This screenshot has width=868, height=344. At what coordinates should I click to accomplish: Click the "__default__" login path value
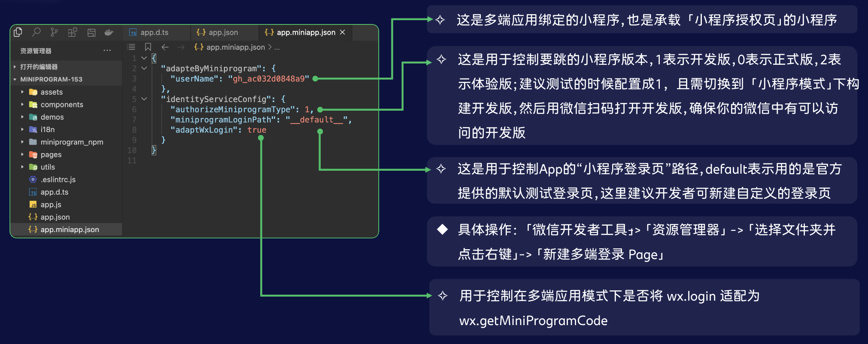point(316,120)
